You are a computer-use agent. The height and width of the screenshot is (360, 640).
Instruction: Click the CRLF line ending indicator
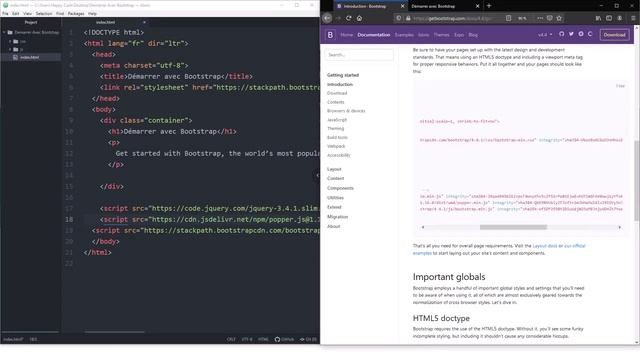(x=231, y=339)
